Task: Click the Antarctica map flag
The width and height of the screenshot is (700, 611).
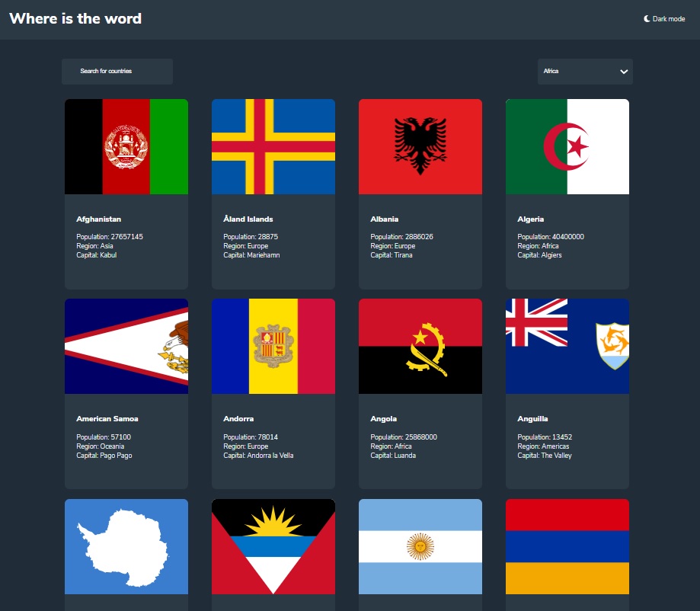Action: coord(126,546)
